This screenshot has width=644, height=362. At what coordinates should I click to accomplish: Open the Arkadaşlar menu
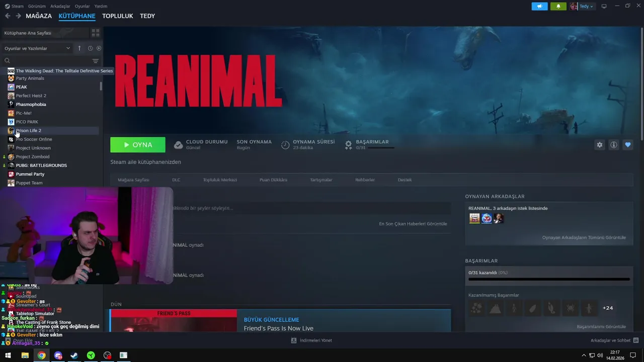pos(60,7)
